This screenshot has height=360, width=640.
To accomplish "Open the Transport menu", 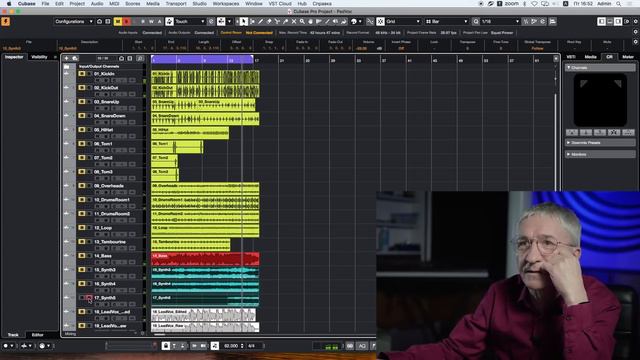I will pos(176,4).
